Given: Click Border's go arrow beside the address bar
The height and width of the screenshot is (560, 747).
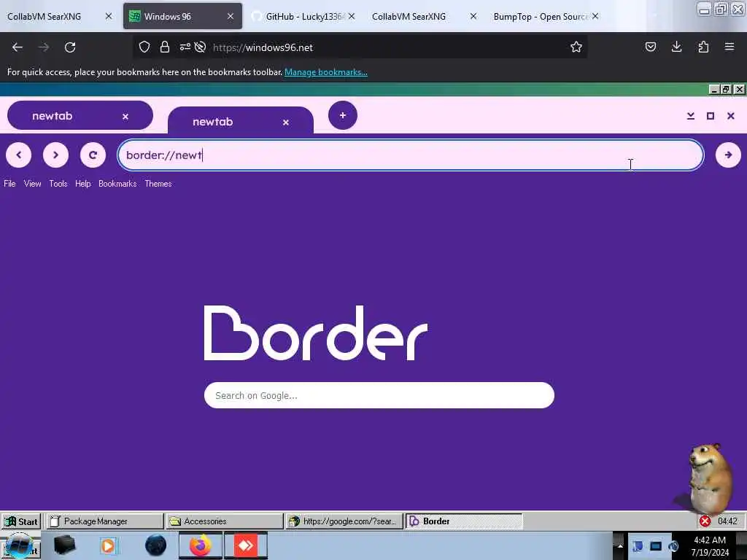Looking at the screenshot, I should tap(728, 155).
